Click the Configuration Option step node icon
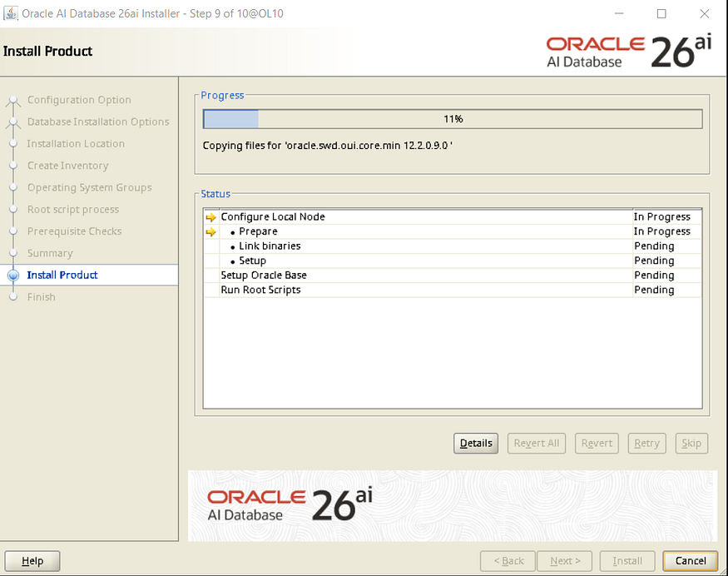Viewport: 728px width, 576px height. [x=13, y=101]
